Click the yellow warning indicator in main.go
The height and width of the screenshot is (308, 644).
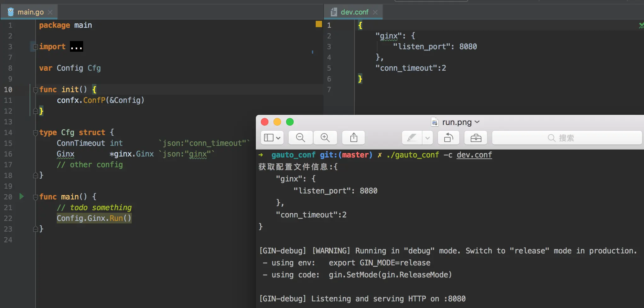pyautogui.click(x=319, y=24)
